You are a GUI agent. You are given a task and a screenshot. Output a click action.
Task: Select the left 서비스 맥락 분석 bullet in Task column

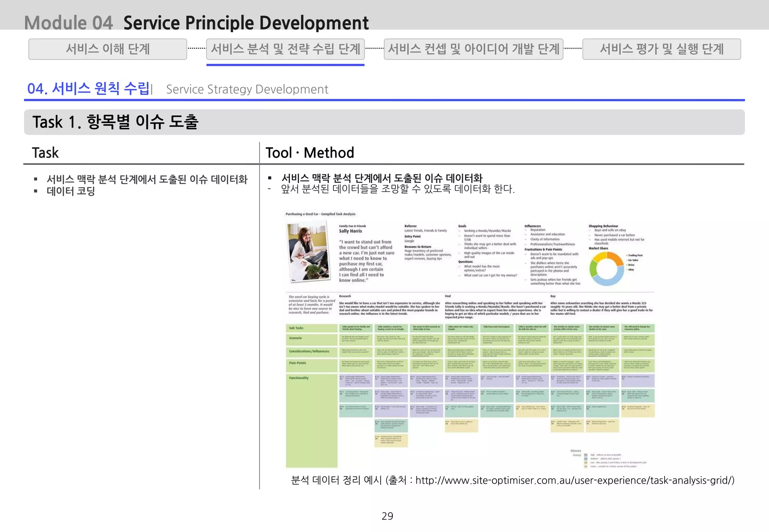coord(147,179)
